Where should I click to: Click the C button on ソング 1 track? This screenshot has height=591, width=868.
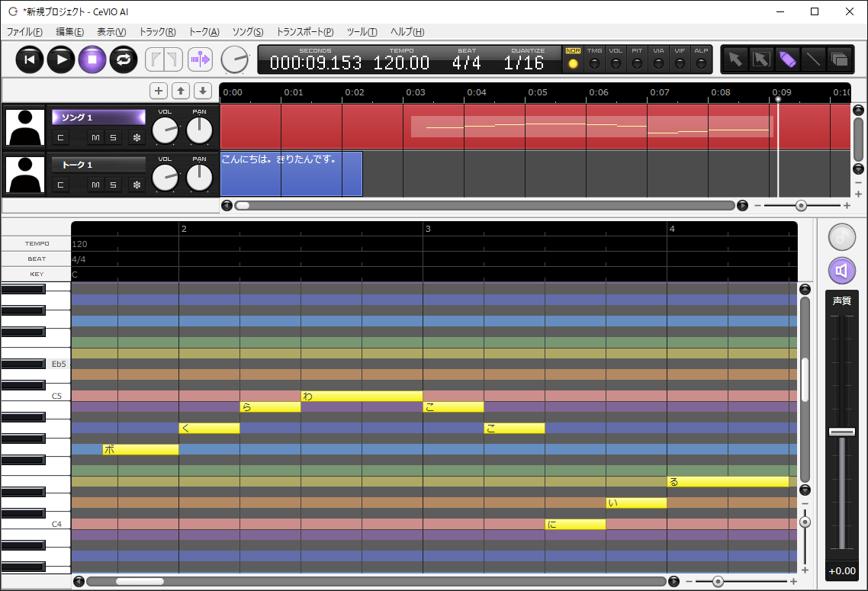click(x=61, y=137)
